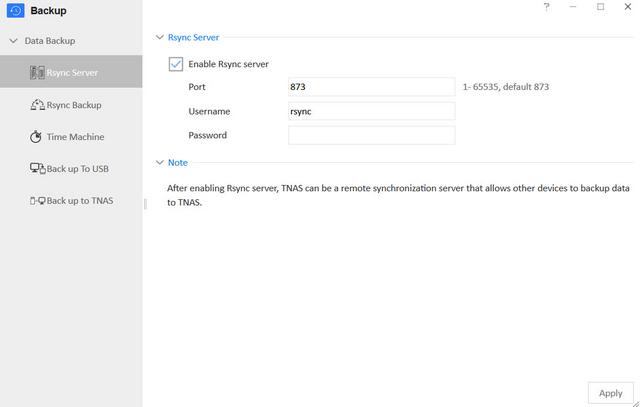Click into the empty Password field
Screen dimensions: 640x407
[371, 135]
